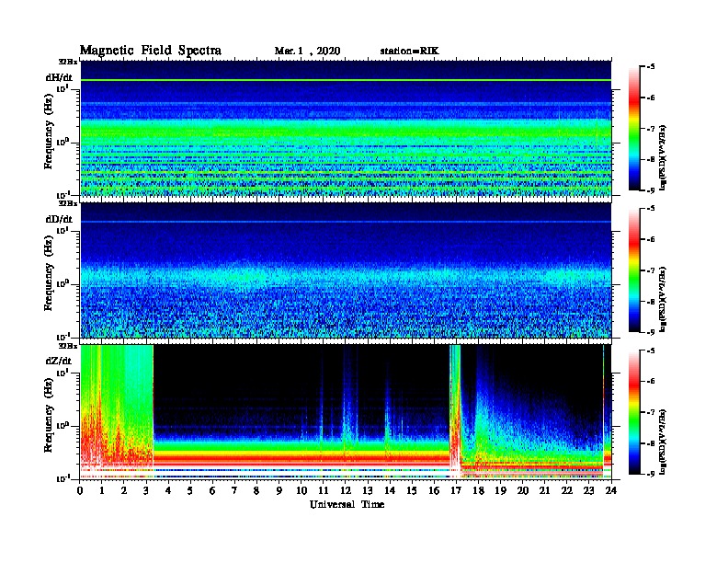Screen dimensions: 728x563
Task: Click the dZ/dt spectrogram plot area
Action: coord(346,412)
